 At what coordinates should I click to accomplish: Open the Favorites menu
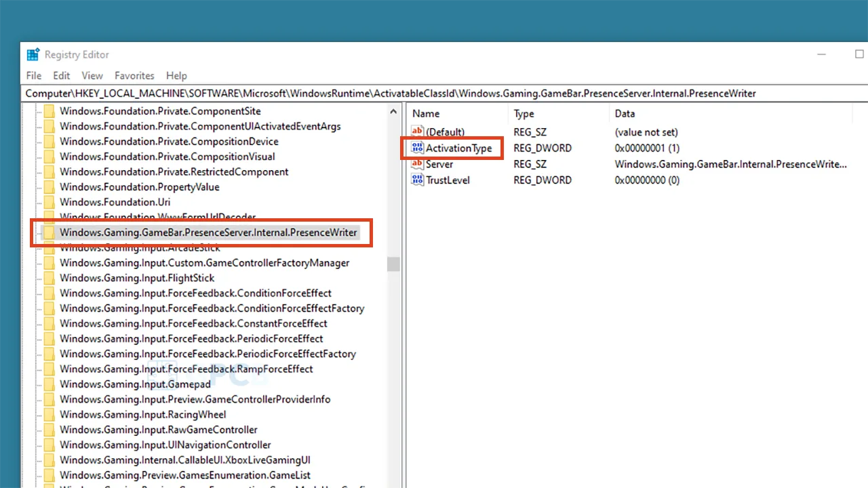134,76
